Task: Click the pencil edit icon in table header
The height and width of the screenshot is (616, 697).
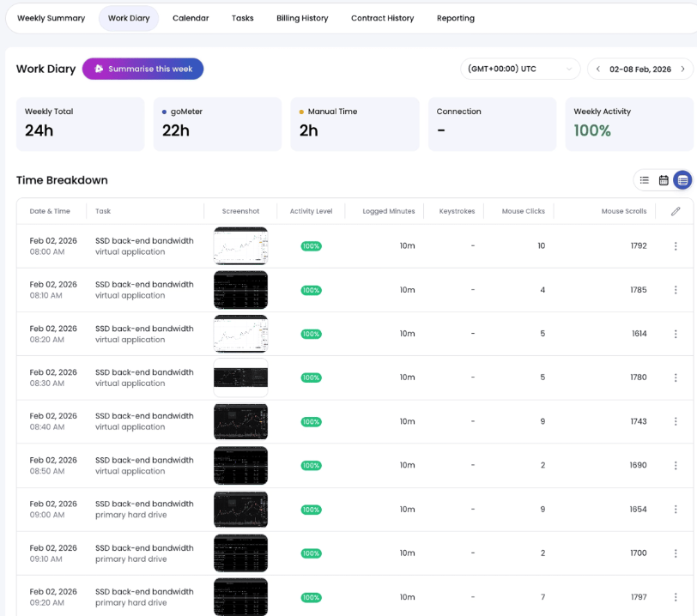Action: [676, 211]
